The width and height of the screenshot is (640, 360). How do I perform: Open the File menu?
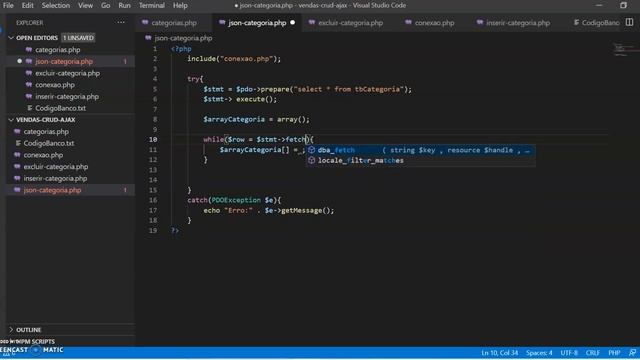[x=8, y=5]
